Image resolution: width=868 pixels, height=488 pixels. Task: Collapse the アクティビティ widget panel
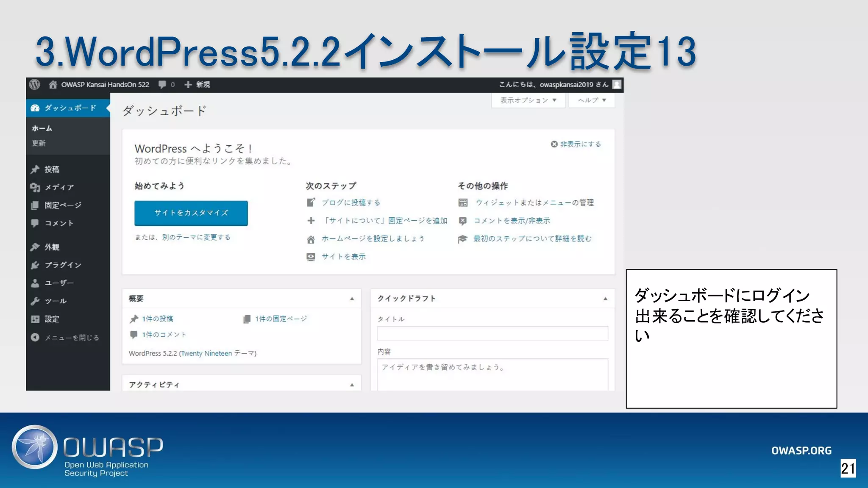352,385
